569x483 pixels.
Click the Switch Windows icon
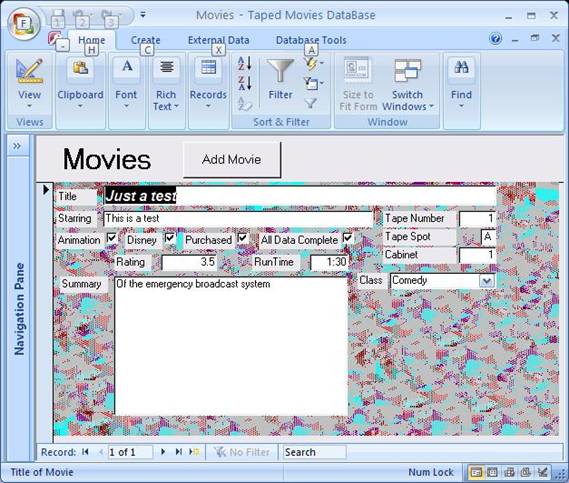pos(408,71)
